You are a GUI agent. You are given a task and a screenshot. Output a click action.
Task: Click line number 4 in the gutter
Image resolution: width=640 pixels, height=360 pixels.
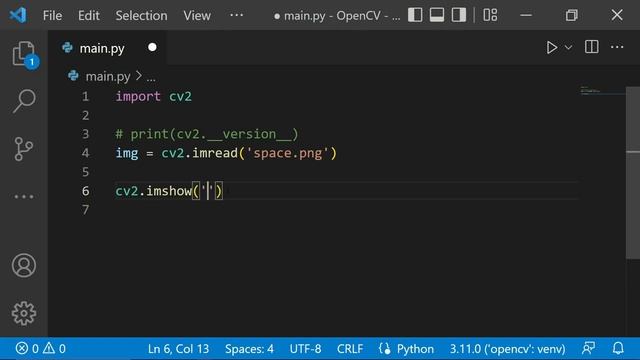[x=85, y=153]
